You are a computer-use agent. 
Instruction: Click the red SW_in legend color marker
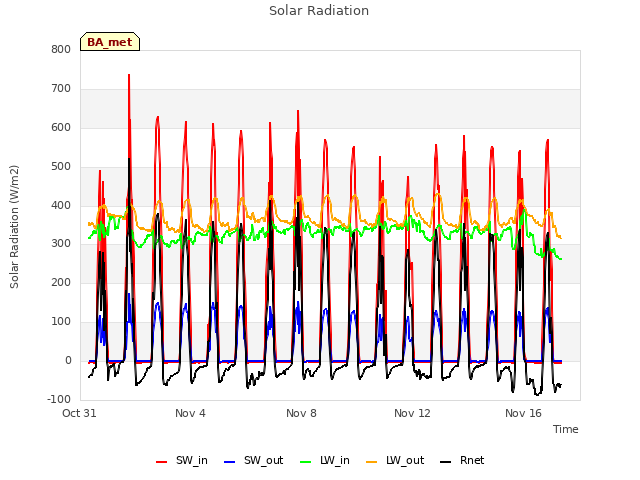point(162,462)
